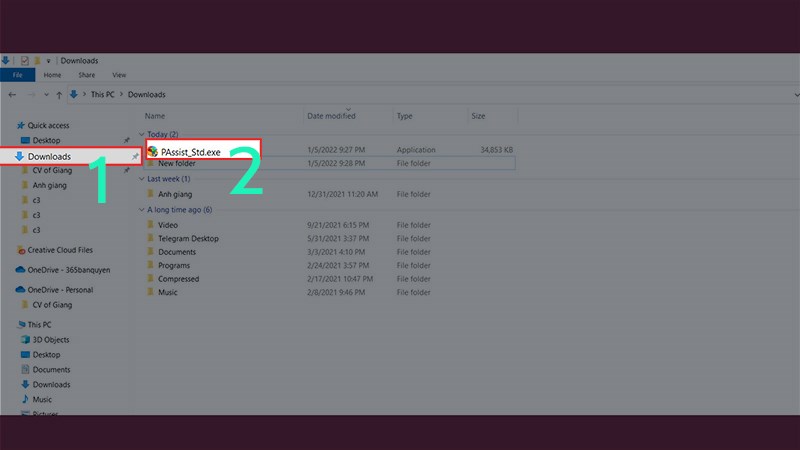The image size is (800, 450).
Task: Click the Application type of PAssist_Std.exe
Action: (x=416, y=150)
